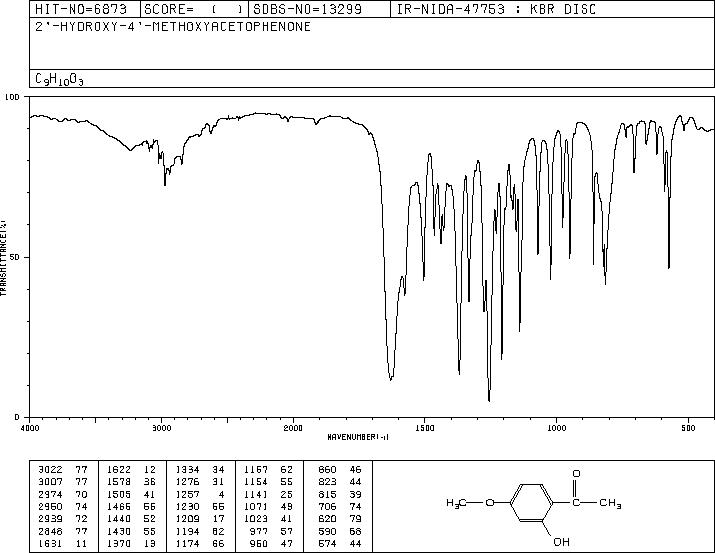This screenshot has height=553, width=715.
Task: Select peak table entry 1440
Action: [131, 519]
